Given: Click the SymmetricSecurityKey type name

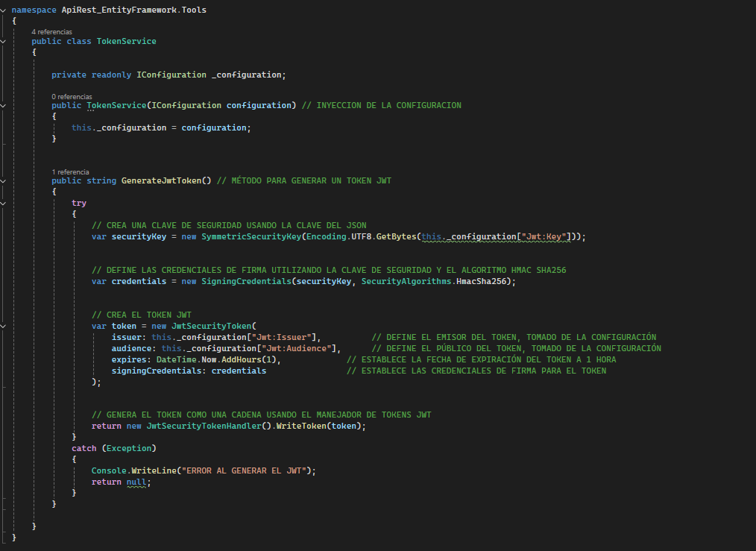Looking at the screenshot, I should point(251,236).
